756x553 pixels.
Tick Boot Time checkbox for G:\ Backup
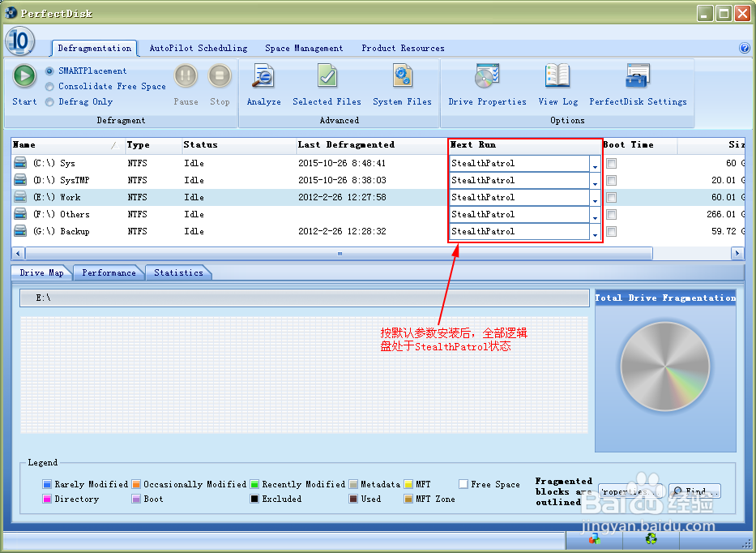click(611, 232)
